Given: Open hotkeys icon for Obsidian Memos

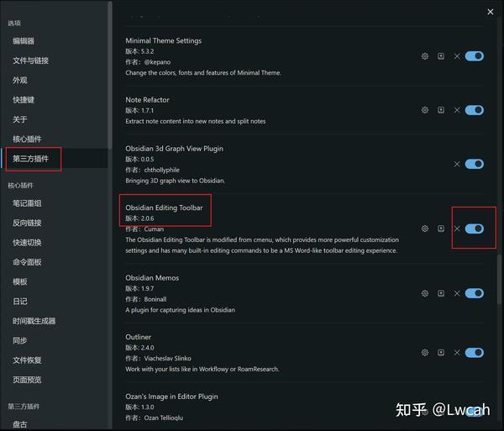Looking at the screenshot, I should tap(441, 293).
